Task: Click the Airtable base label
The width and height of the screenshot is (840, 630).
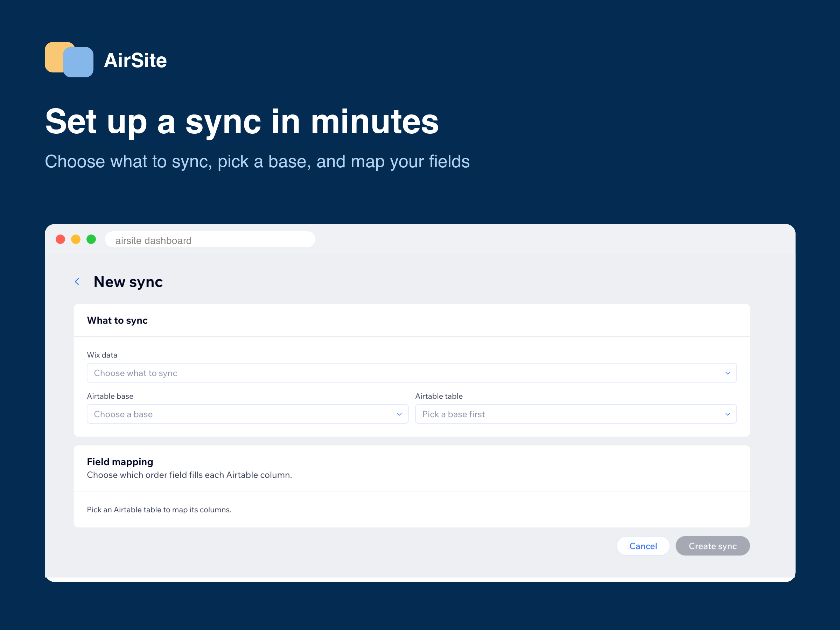Action: [110, 396]
